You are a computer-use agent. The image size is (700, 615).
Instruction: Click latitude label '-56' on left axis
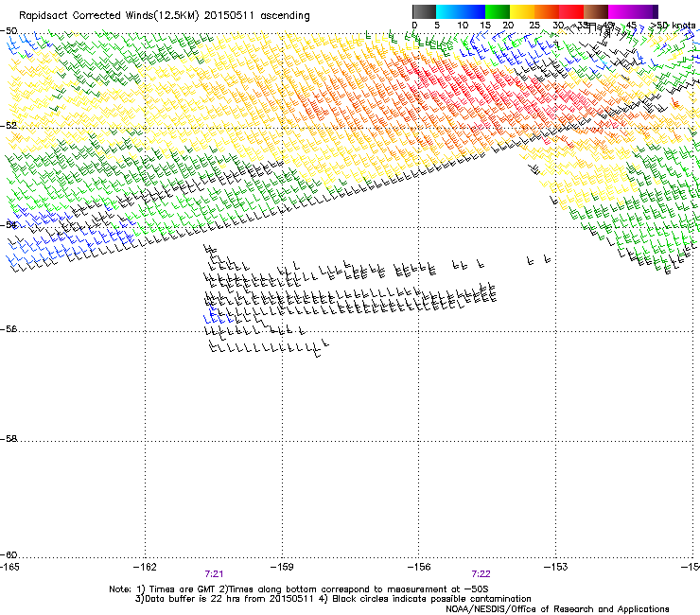coord(9,328)
